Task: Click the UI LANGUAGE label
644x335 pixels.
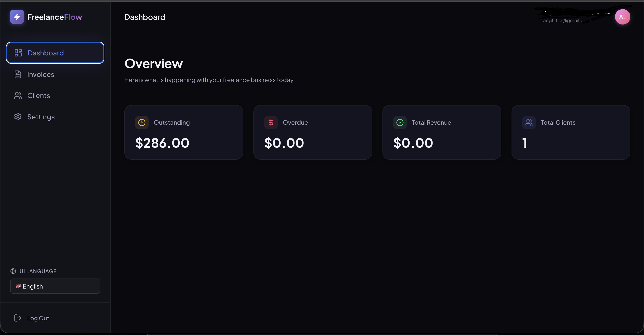Action: click(x=38, y=271)
